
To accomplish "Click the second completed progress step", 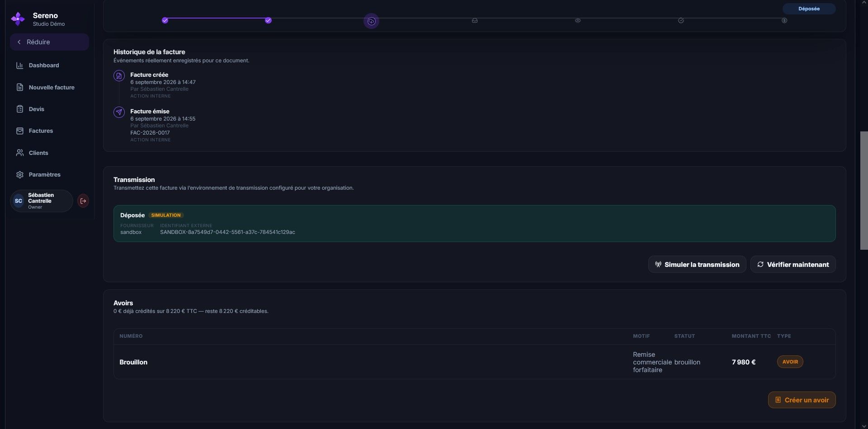I will pos(268,20).
